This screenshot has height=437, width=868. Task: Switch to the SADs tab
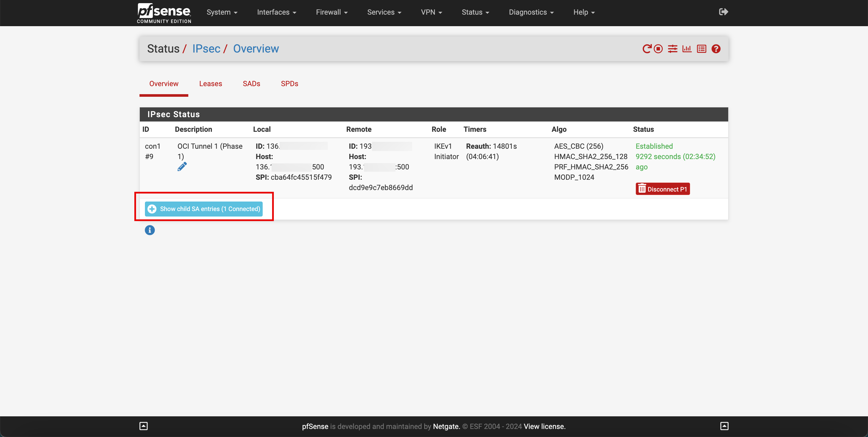251,84
